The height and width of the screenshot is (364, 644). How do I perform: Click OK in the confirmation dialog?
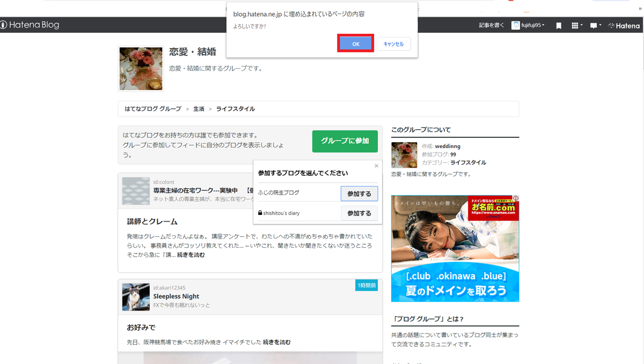(x=356, y=44)
